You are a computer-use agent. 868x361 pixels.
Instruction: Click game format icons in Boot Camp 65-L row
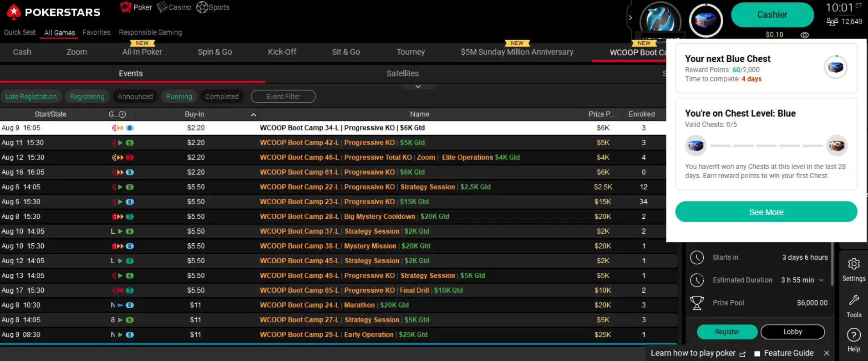(x=122, y=291)
